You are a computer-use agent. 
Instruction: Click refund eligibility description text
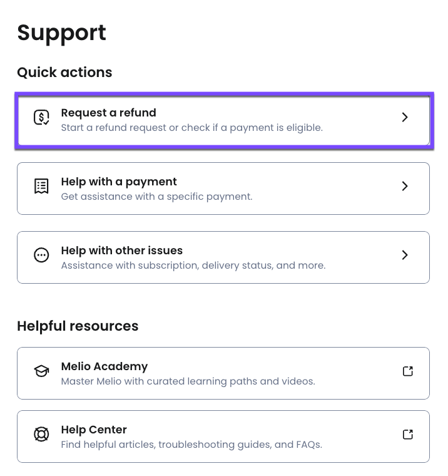(x=191, y=128)
